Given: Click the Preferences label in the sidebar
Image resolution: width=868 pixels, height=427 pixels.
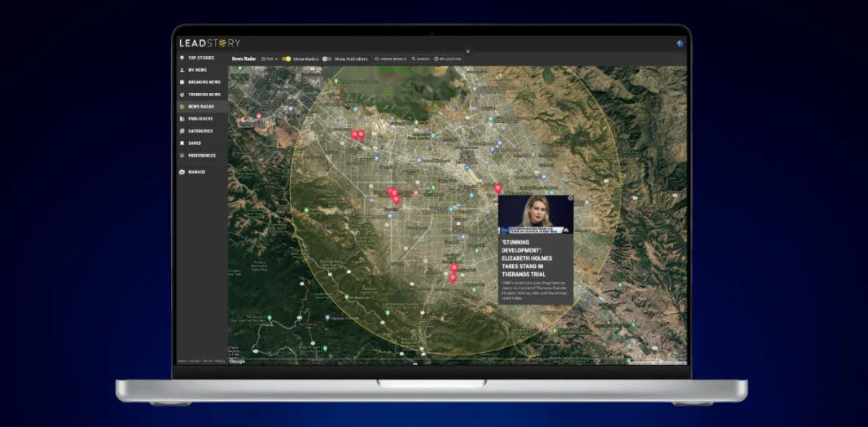Looking at the screenshot, I should pyautogui.click(x=201, y=156).
